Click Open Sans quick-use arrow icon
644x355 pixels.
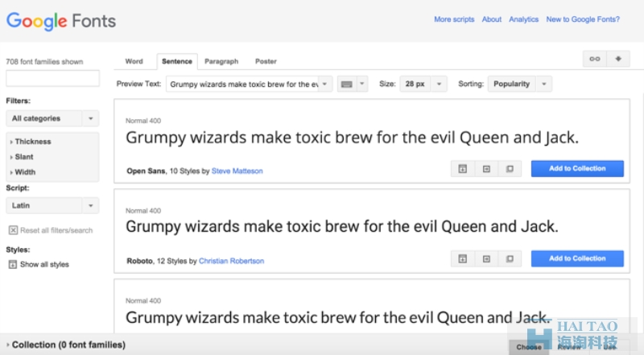coord(486,169)
